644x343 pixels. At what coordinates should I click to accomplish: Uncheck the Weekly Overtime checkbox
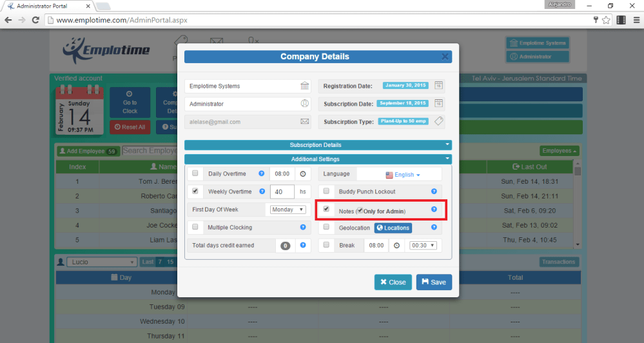point(195,191)
